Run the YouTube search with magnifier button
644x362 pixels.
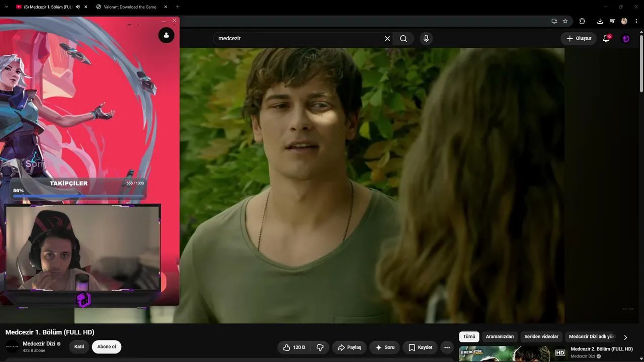coord(404,39)
